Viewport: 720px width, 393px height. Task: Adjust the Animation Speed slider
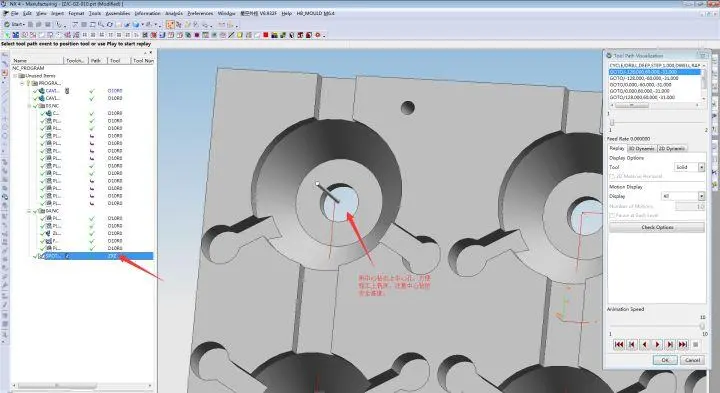702,326
